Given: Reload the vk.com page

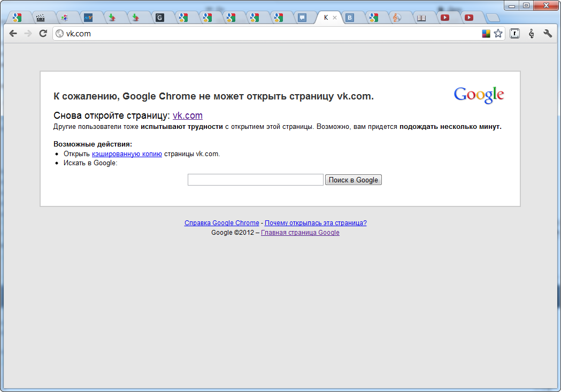Looking at the screenshot, I should (43, 33).
